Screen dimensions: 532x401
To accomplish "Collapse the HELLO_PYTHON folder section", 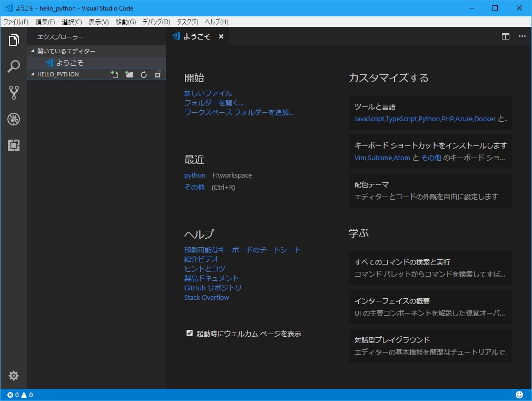I will pyautogui.click(x=33, y=74).
